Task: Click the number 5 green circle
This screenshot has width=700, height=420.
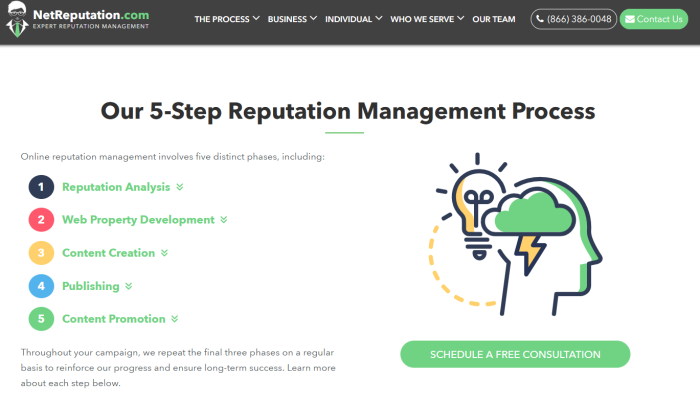Action: tap(41, 319)
